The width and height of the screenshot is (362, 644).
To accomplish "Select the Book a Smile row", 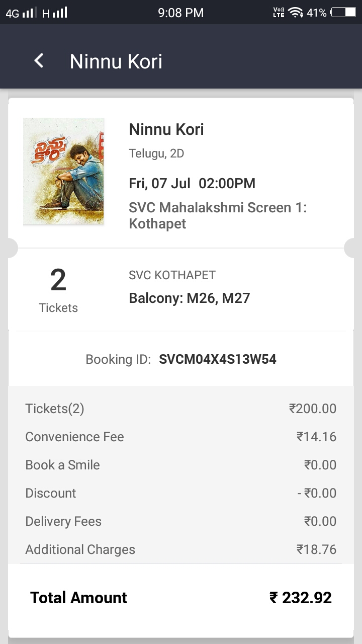I will (181, 465).
